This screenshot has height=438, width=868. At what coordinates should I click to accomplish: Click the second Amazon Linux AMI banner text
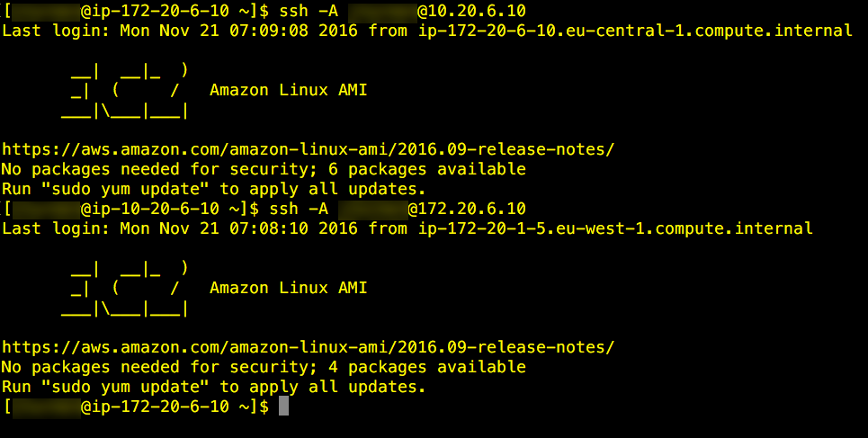coord(289,288)
